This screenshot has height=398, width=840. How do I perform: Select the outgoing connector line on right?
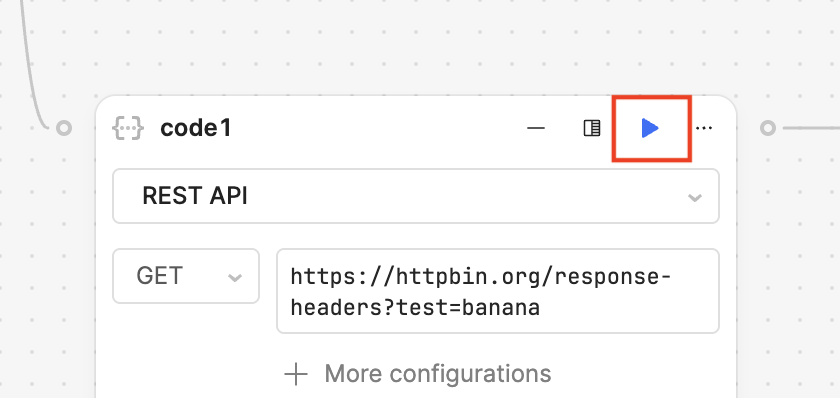pos(811,128)
